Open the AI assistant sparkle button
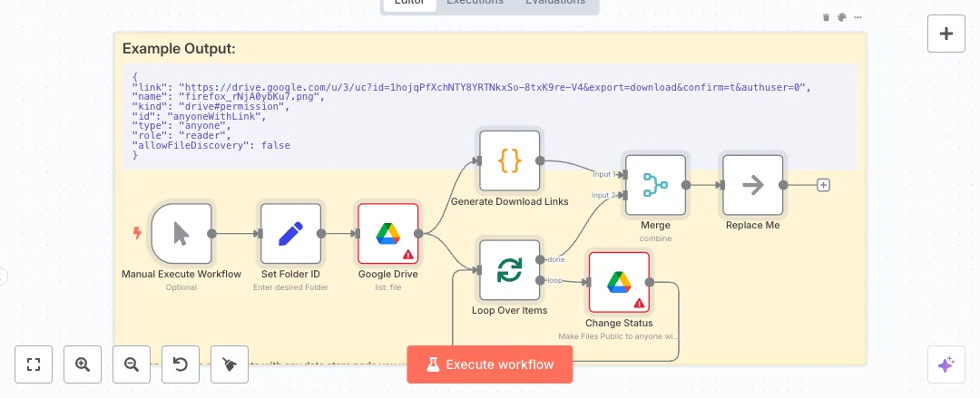 pyautogui.click(x=946, y=364)
